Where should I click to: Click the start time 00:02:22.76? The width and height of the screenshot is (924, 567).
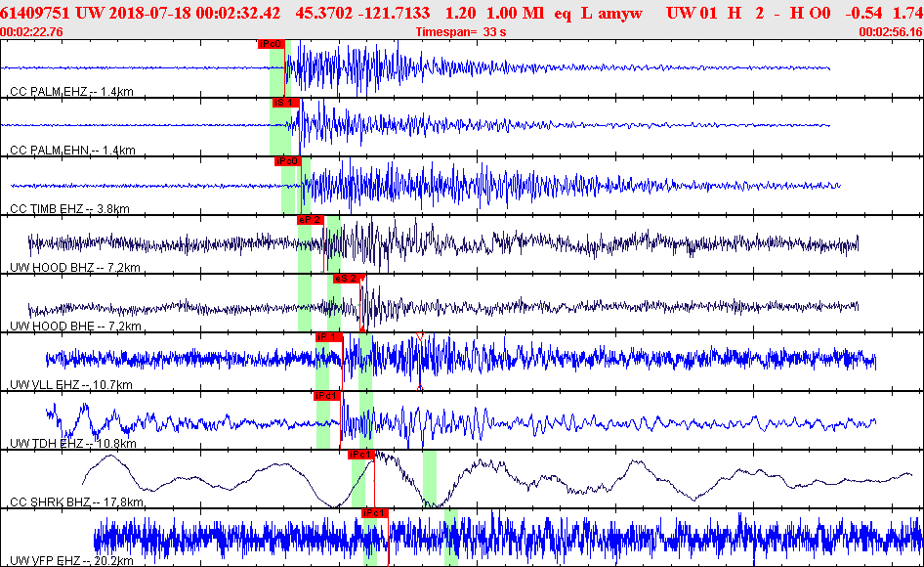click(x=31, y=32)
